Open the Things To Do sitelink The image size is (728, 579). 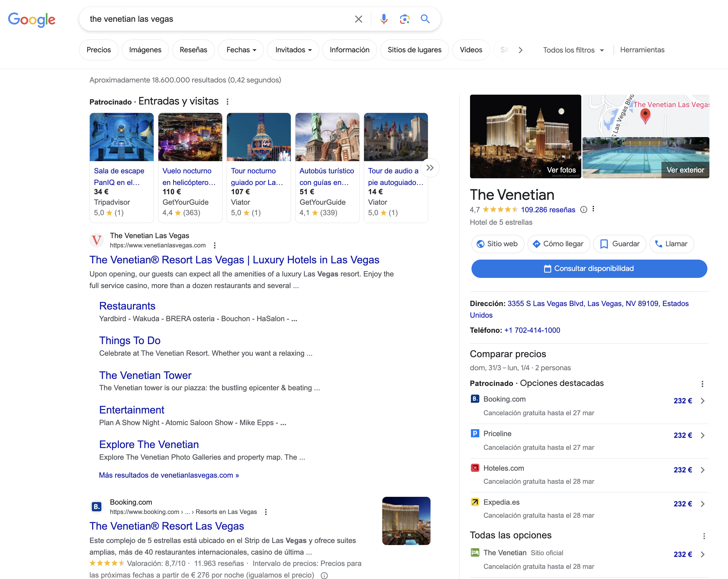(130, 340)
